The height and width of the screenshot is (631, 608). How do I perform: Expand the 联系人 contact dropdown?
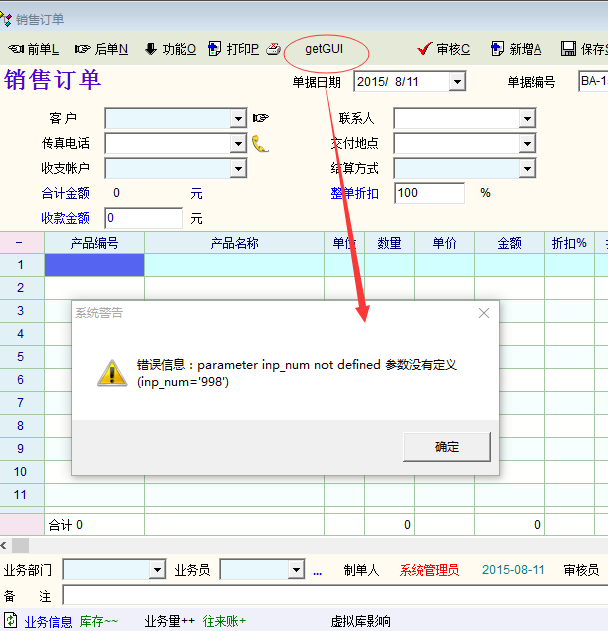pos(526,119)
